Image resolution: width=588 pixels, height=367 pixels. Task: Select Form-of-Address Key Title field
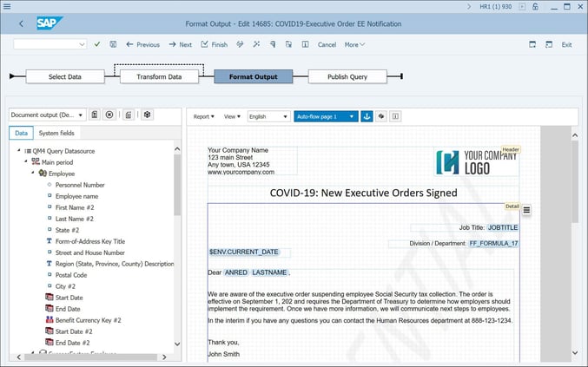coord(90,241)
